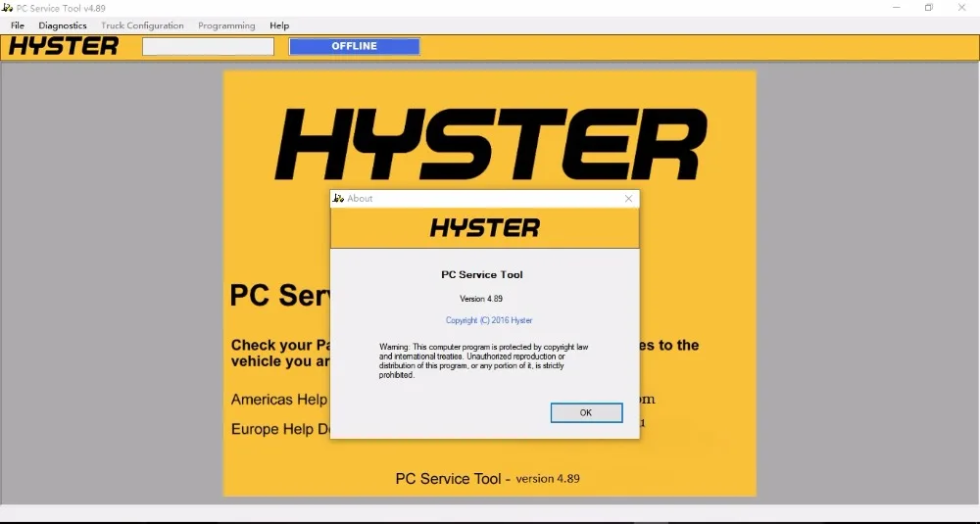Click the Hyster logo in the yellow toolbar

[x=63, y=46]
